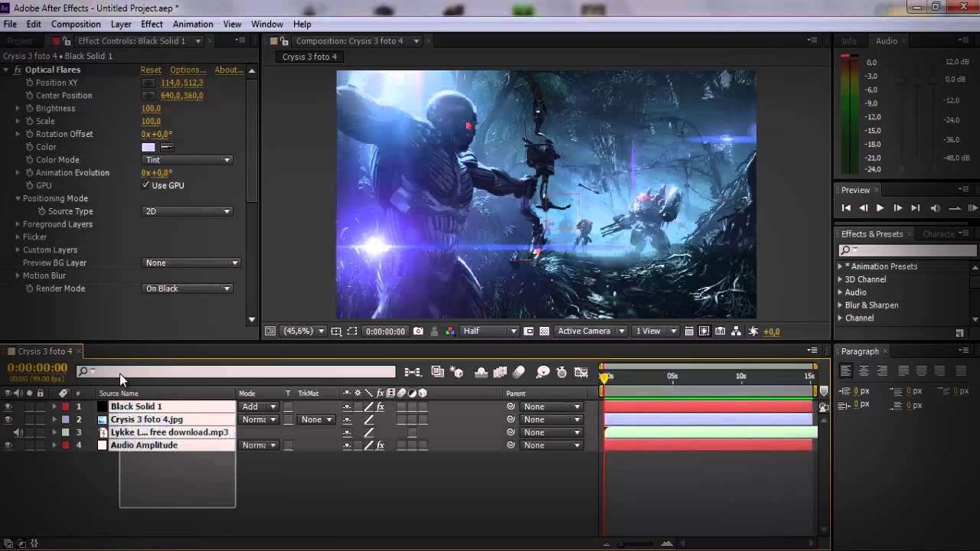
Task: Click the Optical Flares Color swatch
Action: click(149, 147)
